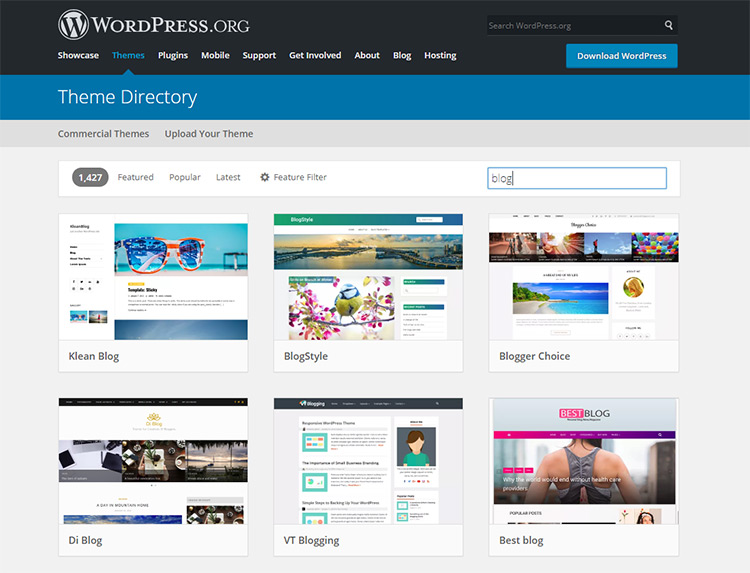Click the Theme Directory heading

[127, 97]
